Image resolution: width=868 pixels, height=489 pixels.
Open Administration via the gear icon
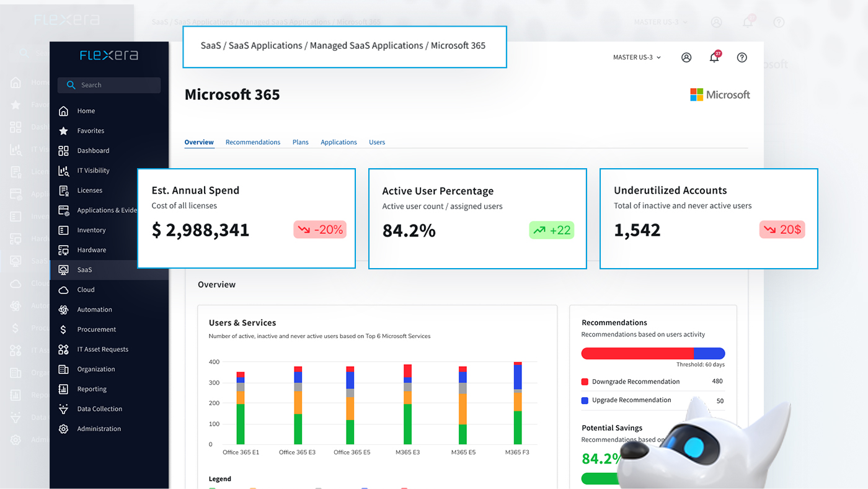[x=63, y=429]
